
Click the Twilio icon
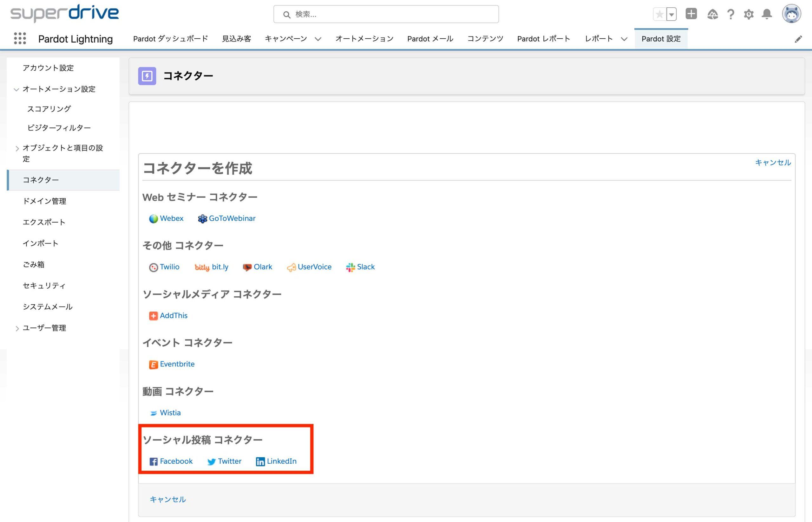point(153,267)
